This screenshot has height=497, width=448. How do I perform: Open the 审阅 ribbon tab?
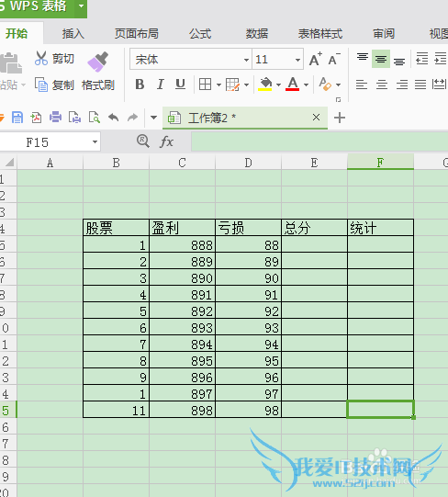(384, 34)
